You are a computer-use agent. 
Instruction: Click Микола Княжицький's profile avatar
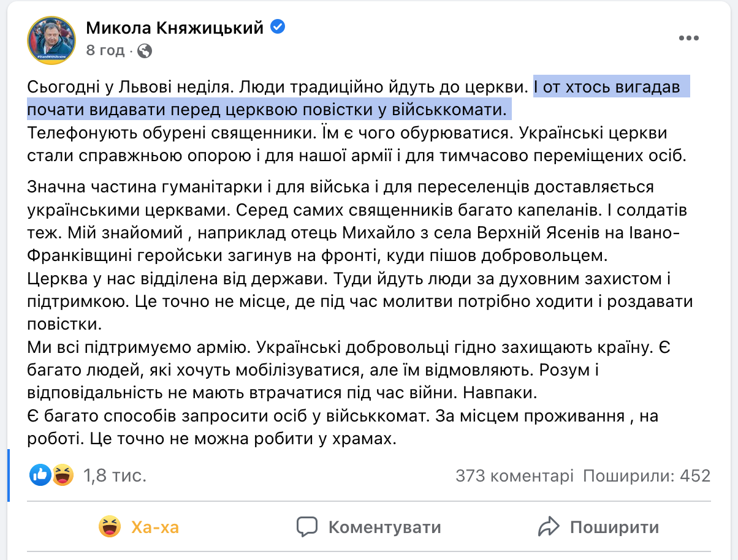click(x=51, y=39)
